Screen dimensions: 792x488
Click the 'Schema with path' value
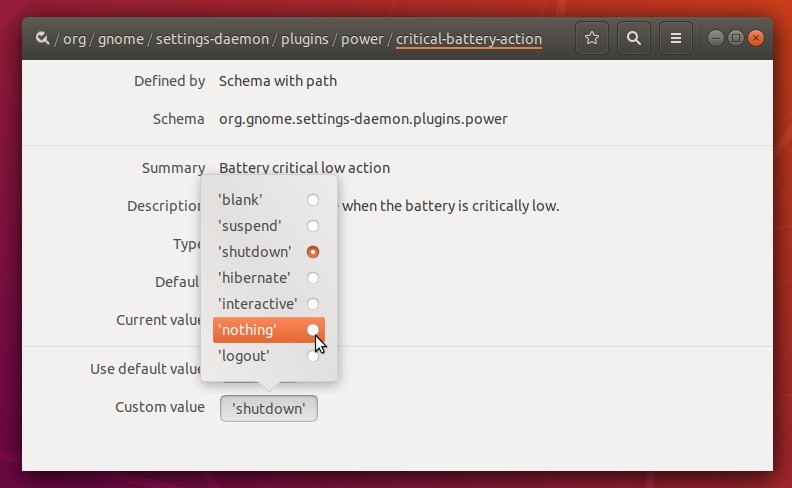278,81
